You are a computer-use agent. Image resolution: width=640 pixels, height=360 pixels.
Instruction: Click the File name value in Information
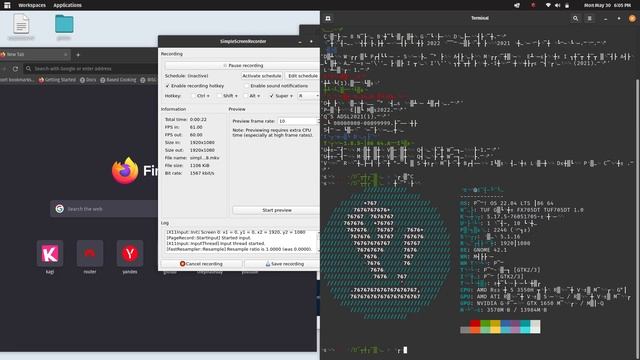[x=204, y=158]
